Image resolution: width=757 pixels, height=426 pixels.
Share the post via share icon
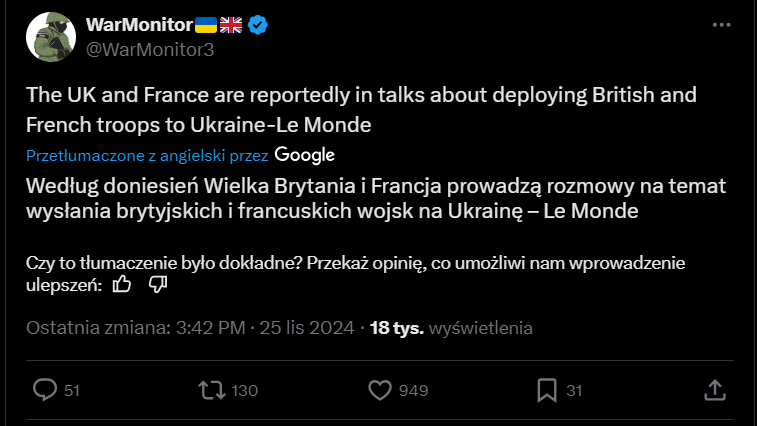pyautogui.click(x=715, y=390)
